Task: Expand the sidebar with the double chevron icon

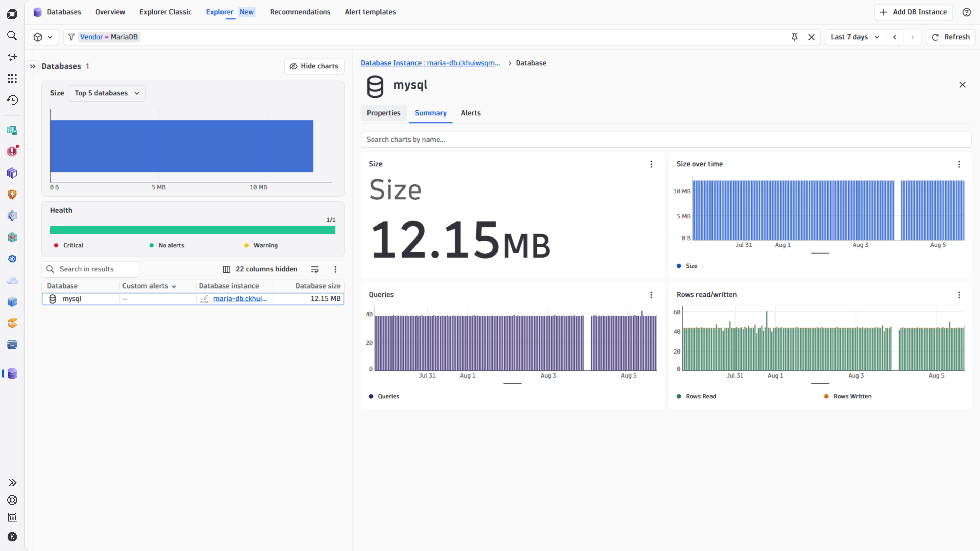Action: click(x=12, y=483)
